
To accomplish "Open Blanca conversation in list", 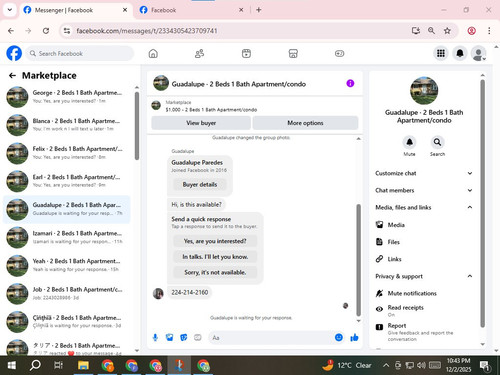I will coord(67,125).
